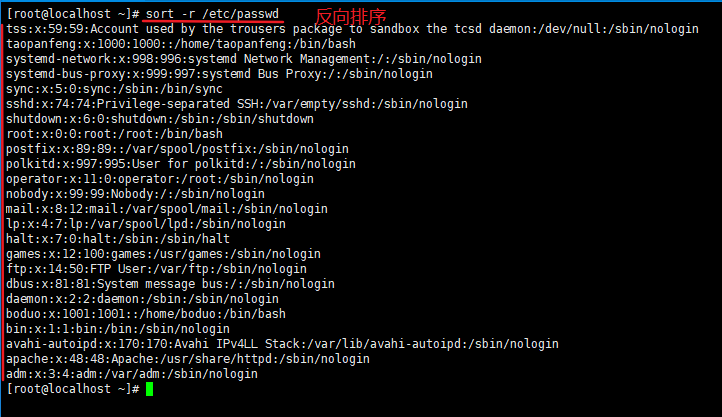The image size is (722, 417).
Task: Click the red 反向排序 annotation text
Action: point(350,17)
